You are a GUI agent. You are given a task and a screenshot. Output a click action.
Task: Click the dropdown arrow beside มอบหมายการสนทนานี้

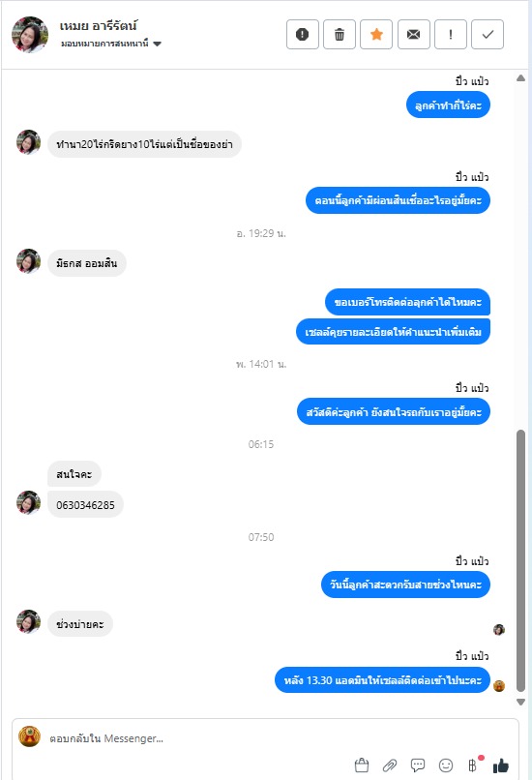[157, 44]
